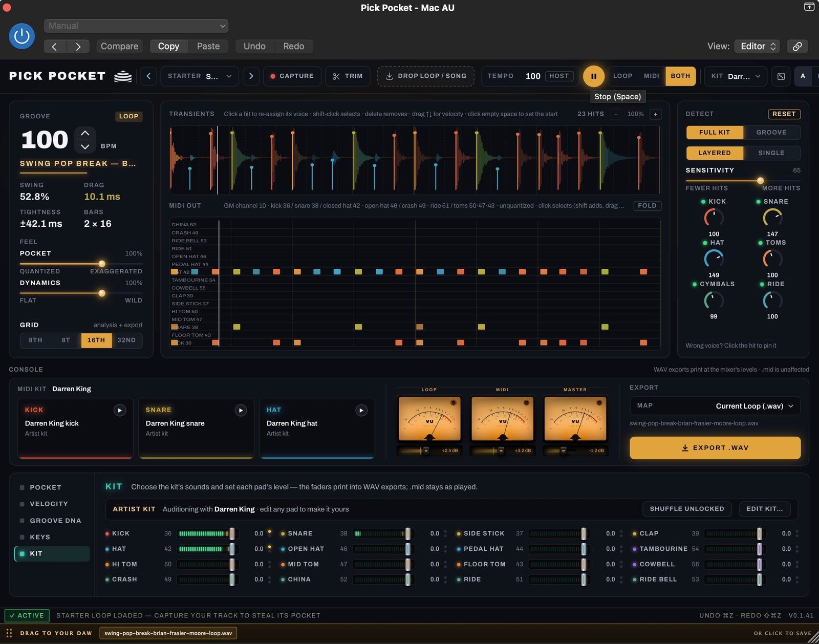819x644 pixels.
Task: Increase the BPM with the up arrow
Action: 85,133
